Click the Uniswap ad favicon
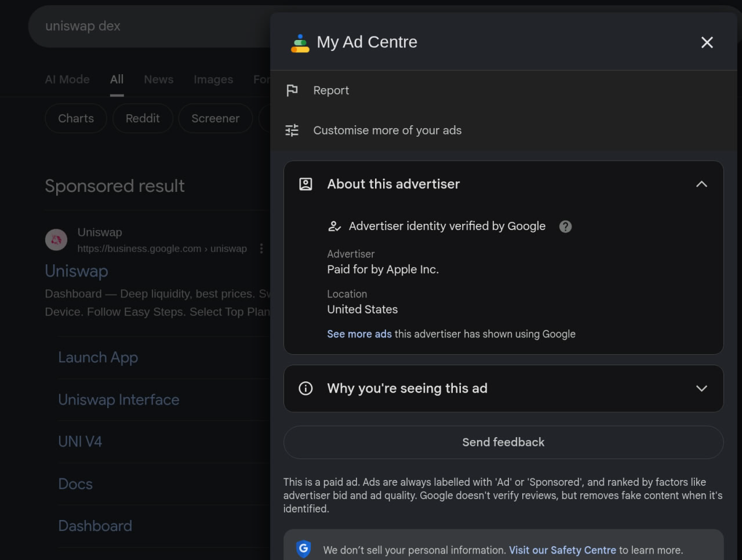Image resolution: width=742 pixels, height=560 pixels. [x=56, y=240]
